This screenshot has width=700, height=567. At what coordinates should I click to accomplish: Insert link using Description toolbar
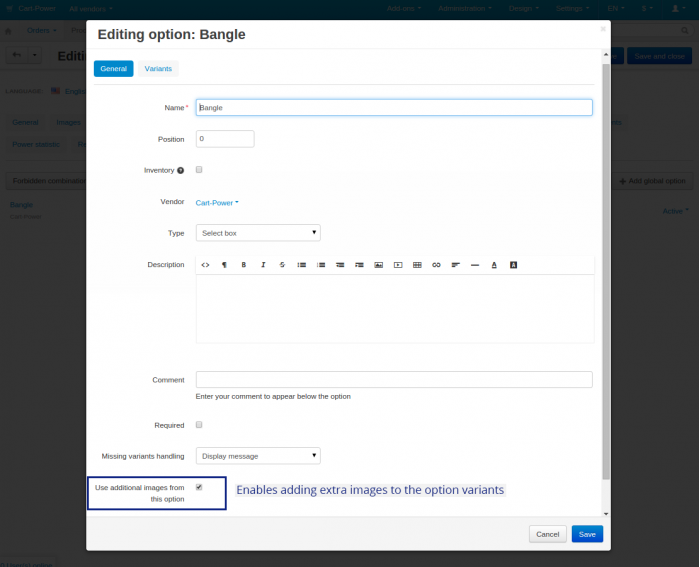[x=436, y=265]
